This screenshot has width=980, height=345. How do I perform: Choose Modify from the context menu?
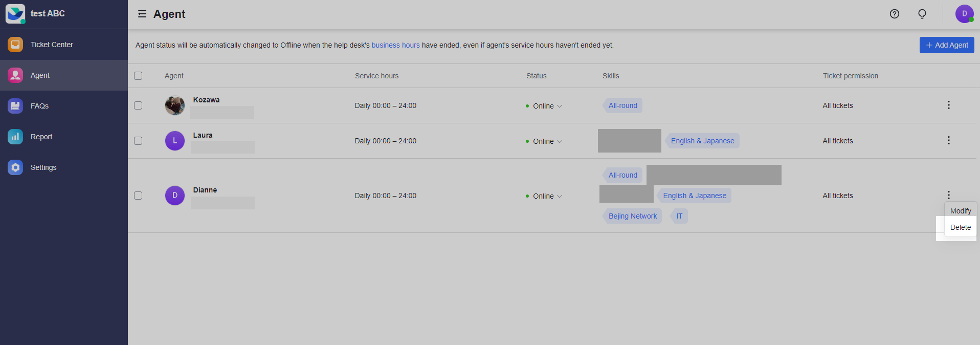[x=961, y=211]
